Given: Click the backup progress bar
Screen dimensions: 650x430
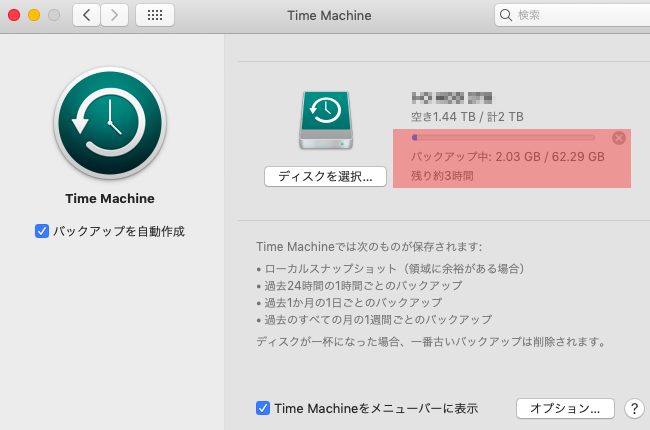Looking at the screenshot, I should (503, 138).
